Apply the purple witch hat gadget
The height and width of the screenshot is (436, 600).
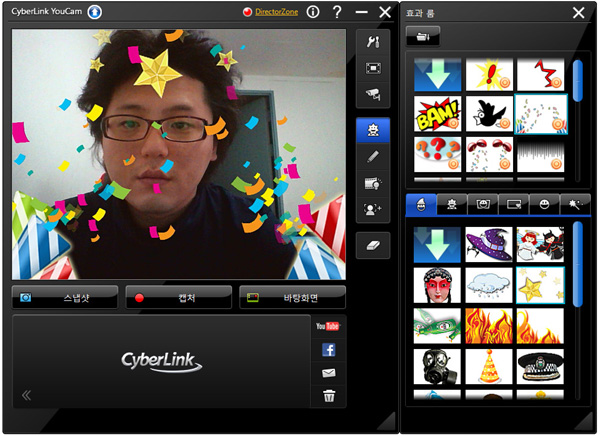[x=489, y=245]
